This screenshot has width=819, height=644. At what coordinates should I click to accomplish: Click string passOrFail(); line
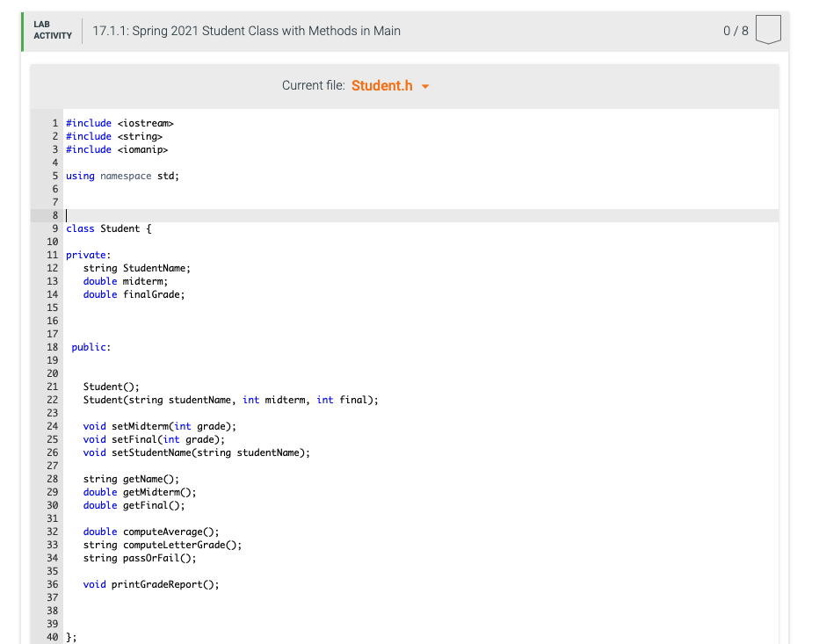click(x=140, y=559)
